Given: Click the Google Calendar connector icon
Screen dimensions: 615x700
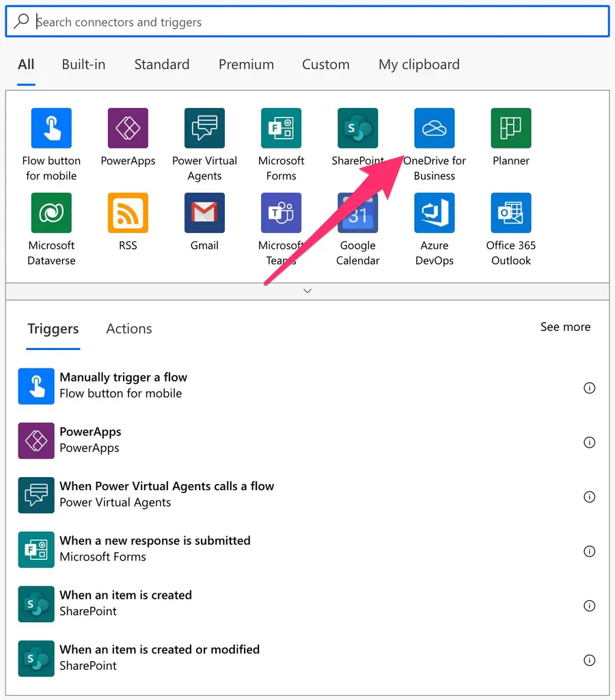Looking at the screenshot, I should (x=357, y=213).
